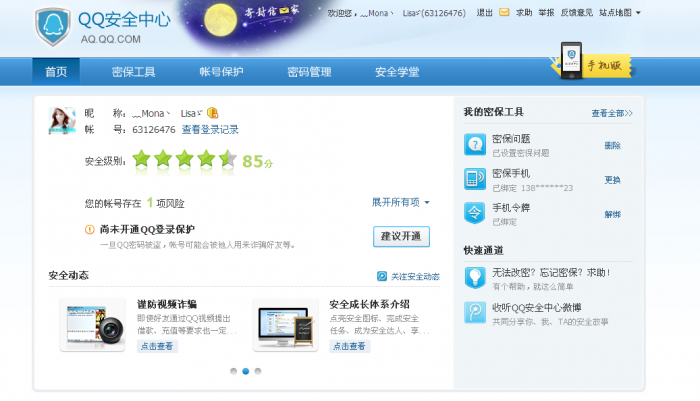Open 帐号保护 navigation tab
Screen dimensions: 700x401
(221, 71)
